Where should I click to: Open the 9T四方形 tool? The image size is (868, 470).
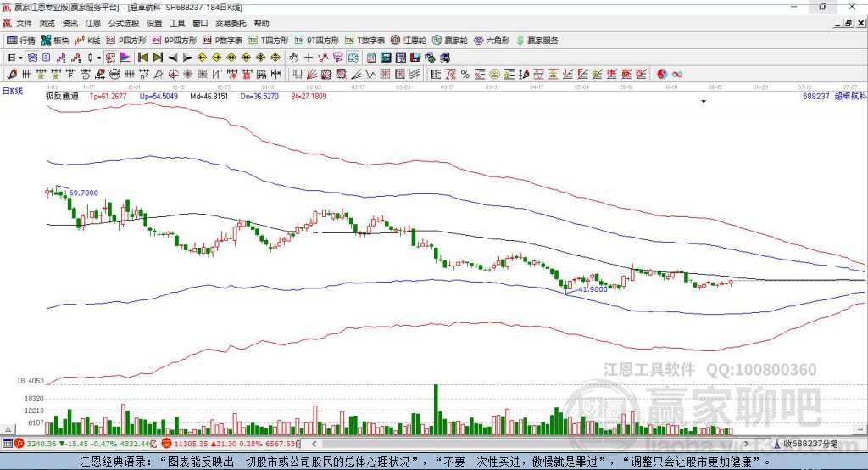317,41
